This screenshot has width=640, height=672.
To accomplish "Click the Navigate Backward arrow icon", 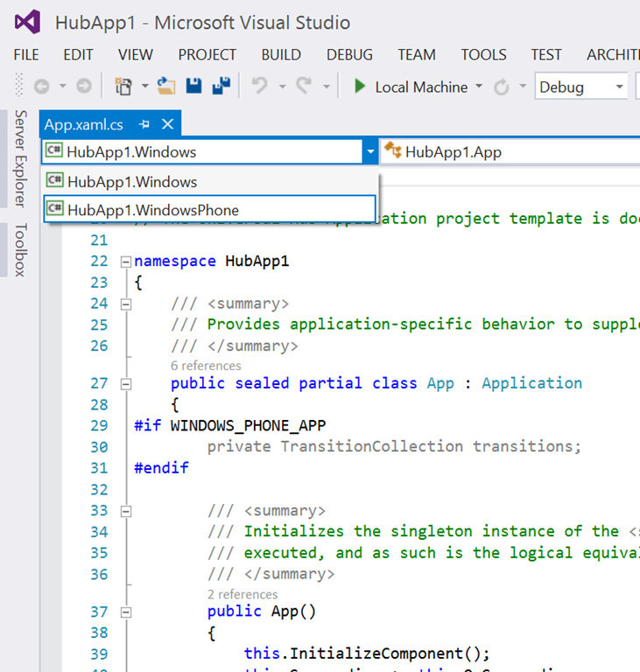I will point(42,87).
